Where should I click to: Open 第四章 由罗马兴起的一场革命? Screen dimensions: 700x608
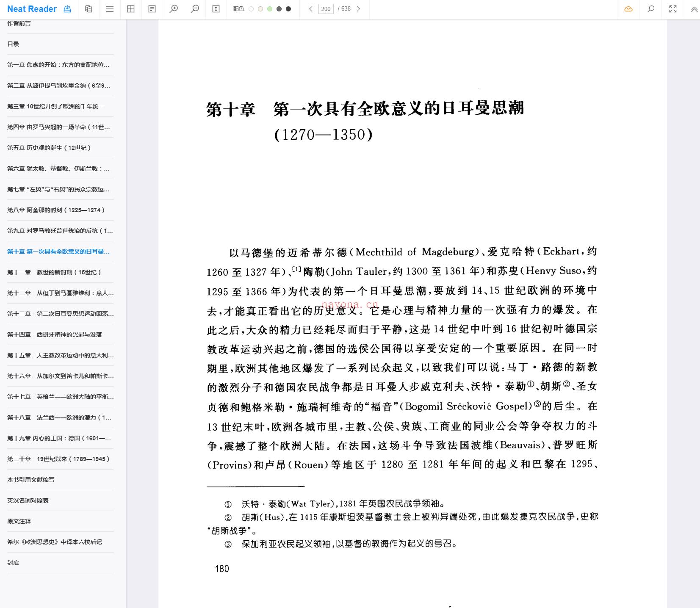[x=60, y=127]
